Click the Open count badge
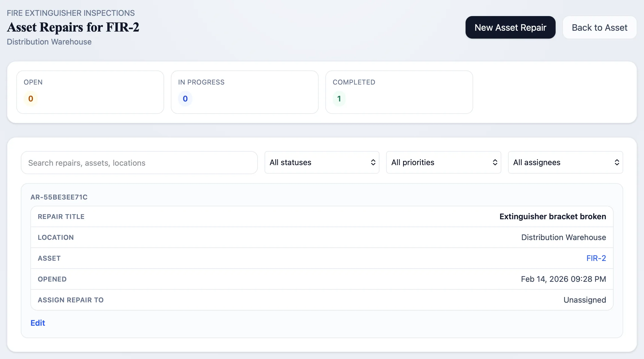644x359 pixels. pyautogui.click(x=30, y=99)
